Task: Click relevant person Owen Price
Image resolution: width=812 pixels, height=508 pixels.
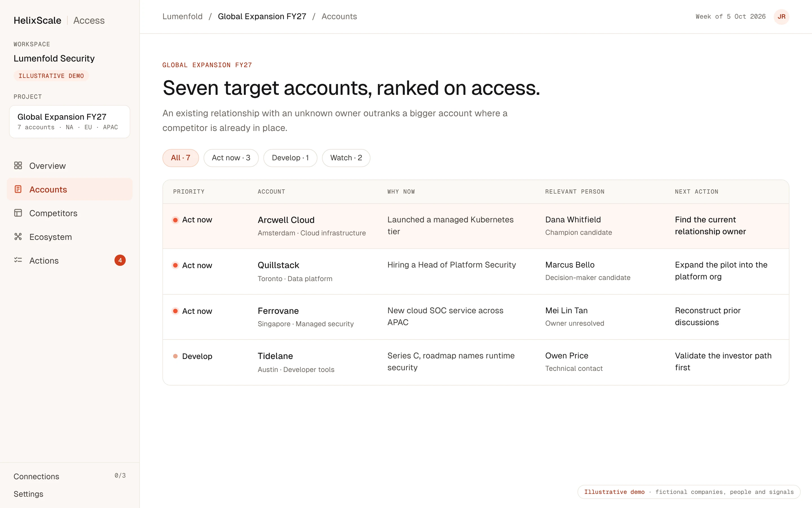Action: pos(567,356)
